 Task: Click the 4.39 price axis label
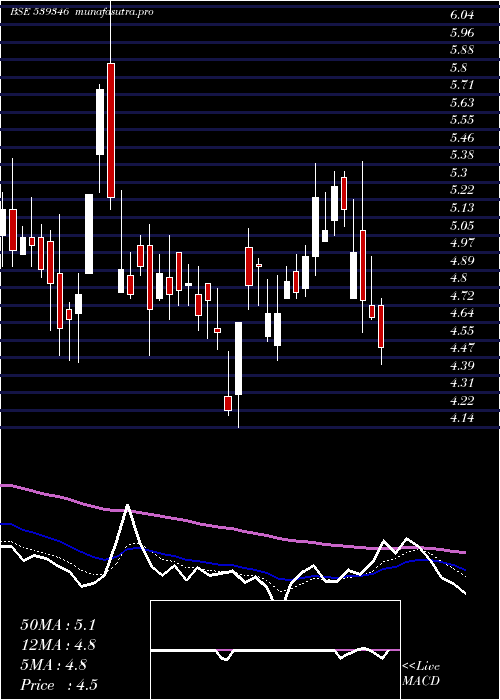tap(462, 366)
